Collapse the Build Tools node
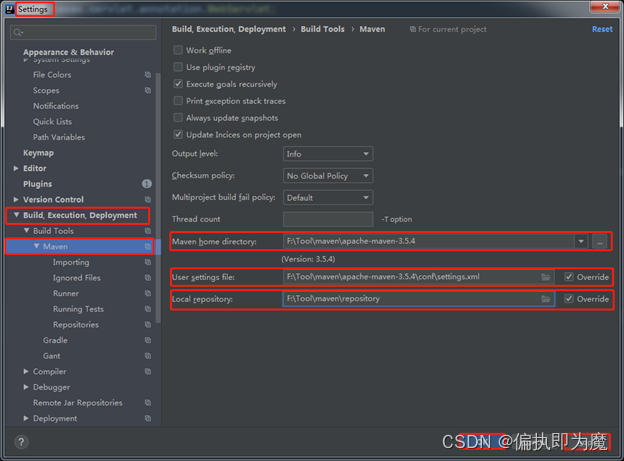 click(26, 230)
